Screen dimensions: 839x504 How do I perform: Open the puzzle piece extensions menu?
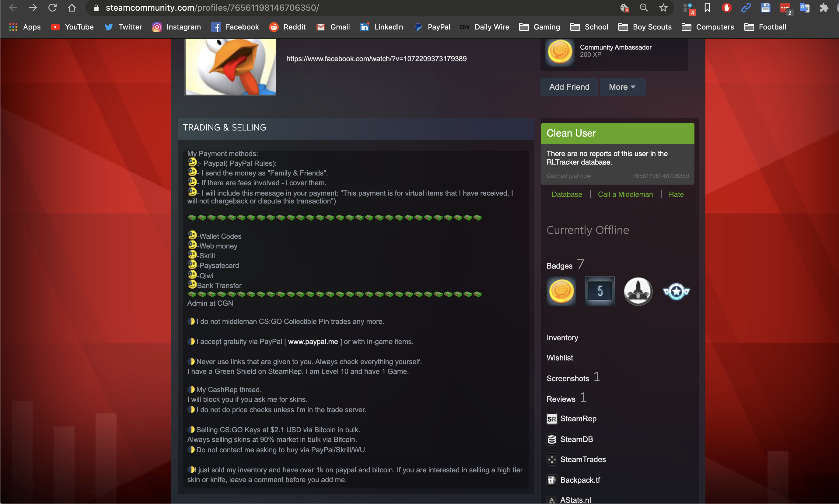(824, 8)
